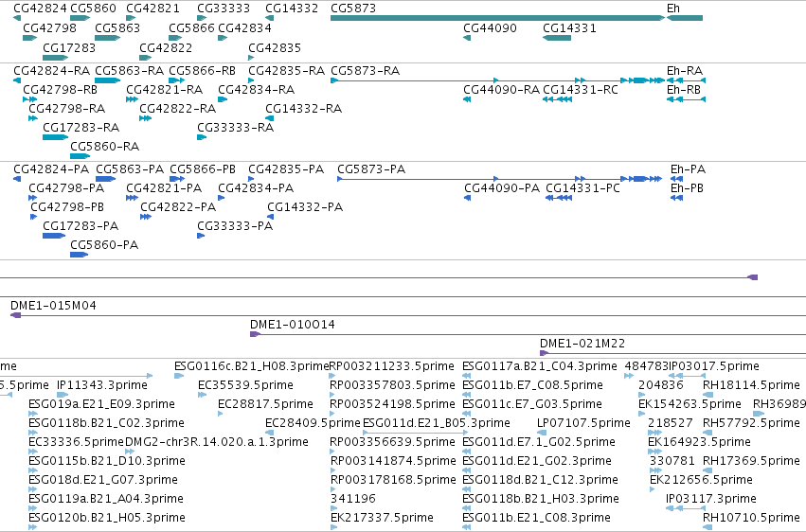The image size is (806, 532).
Task: Click the CG42835 gene label
Action: [275, 47]
